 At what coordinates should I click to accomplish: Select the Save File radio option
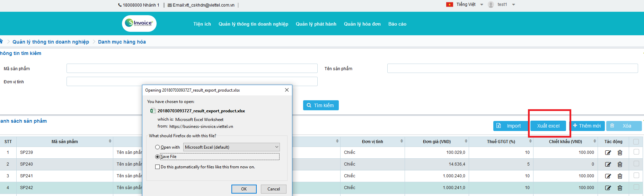tap(158, 157)
